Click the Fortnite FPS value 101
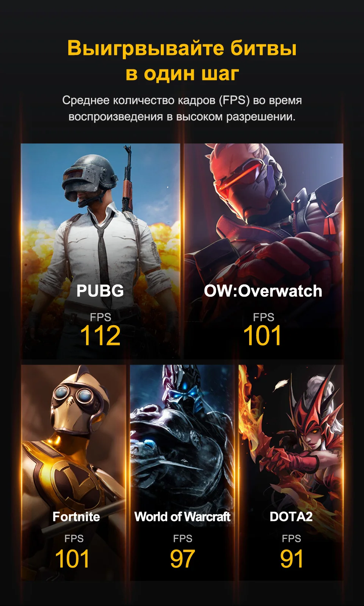The image size is (364, 606). tap(72, 559)
